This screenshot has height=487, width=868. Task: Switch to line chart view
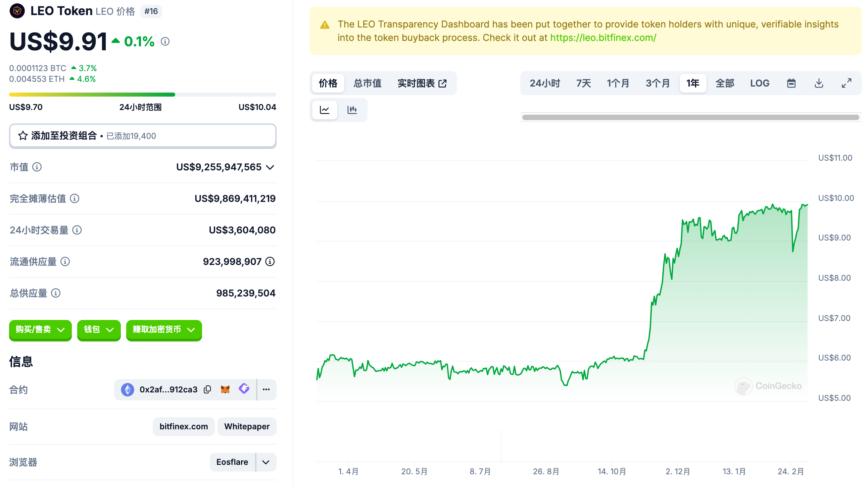coord(325,110)
